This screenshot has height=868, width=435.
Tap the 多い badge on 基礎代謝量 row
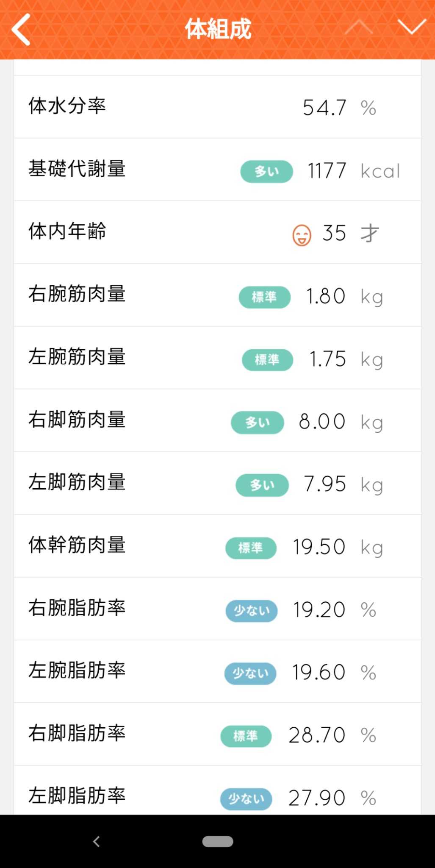click(266, 171)
